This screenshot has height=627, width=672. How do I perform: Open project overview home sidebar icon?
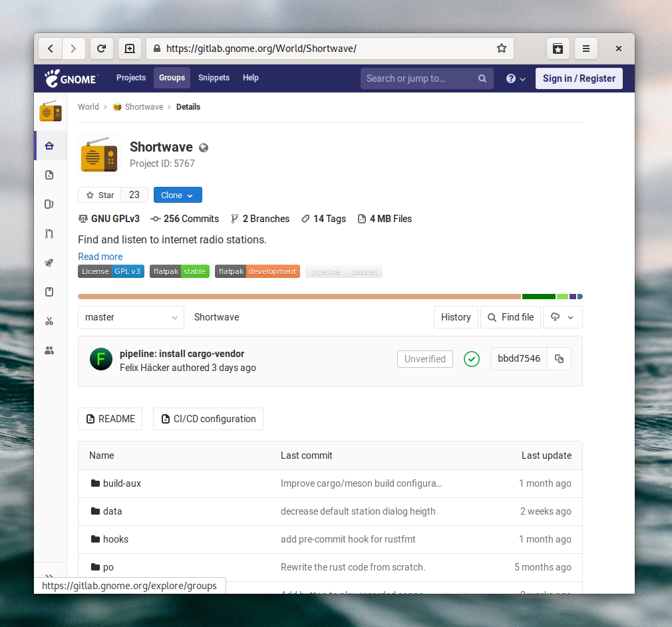(49, 146)
